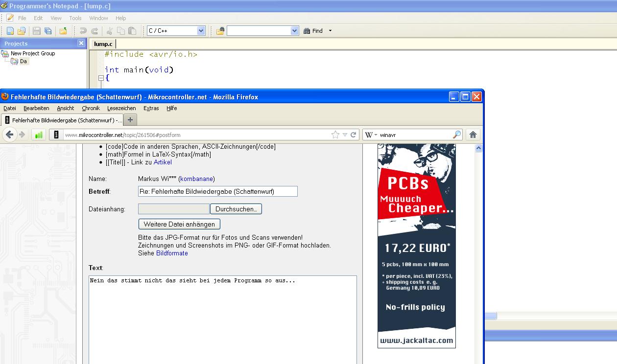
Task: Click the PCBs Muuuuch Cheaper advertisement
Action: pos(417,246)
